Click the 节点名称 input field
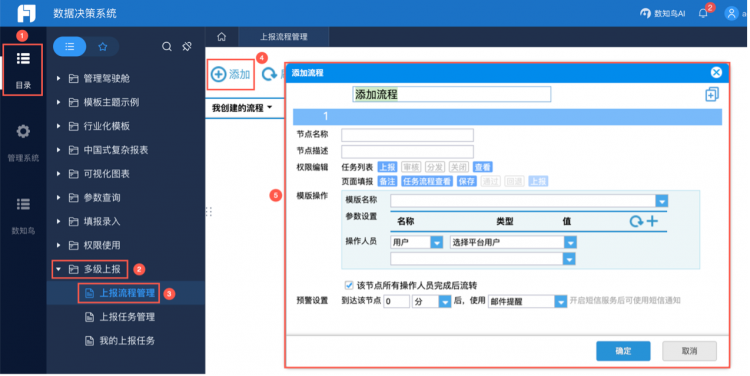The width and height of the screenshot is (750, 376). 408,135
